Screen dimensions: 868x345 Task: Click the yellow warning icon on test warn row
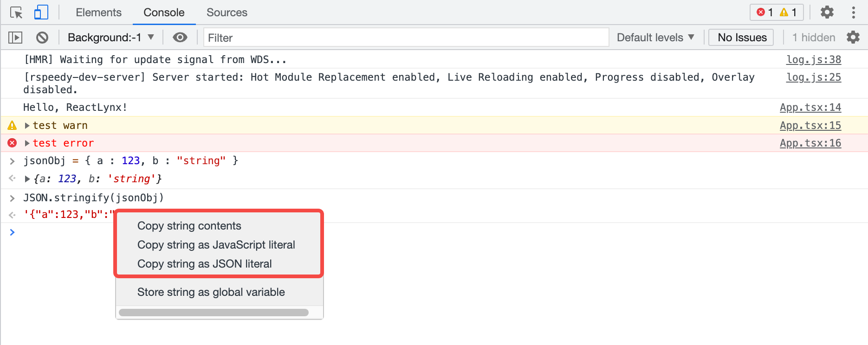coord(12,125)
